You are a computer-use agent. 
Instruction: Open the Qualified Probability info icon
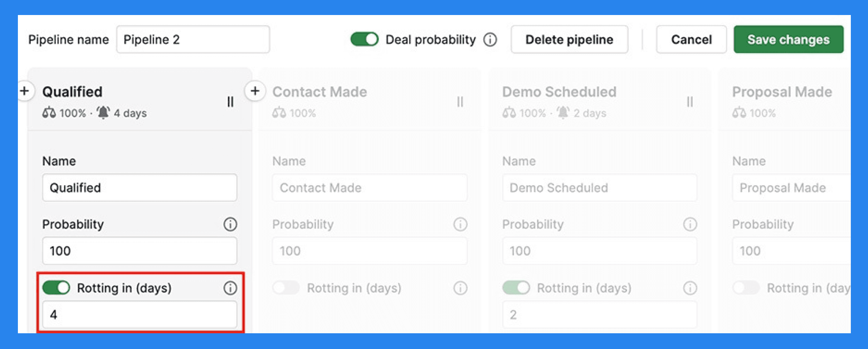(230, 224)
